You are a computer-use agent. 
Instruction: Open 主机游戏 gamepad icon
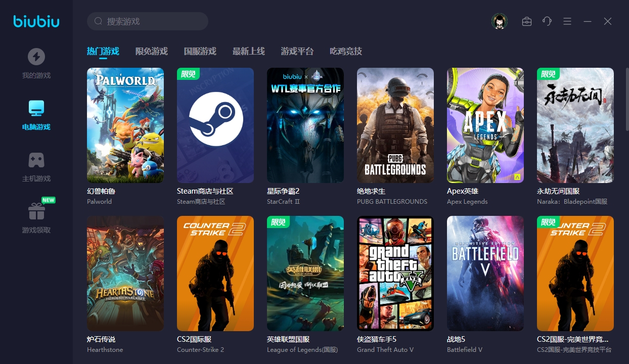[x=36, y=160]
